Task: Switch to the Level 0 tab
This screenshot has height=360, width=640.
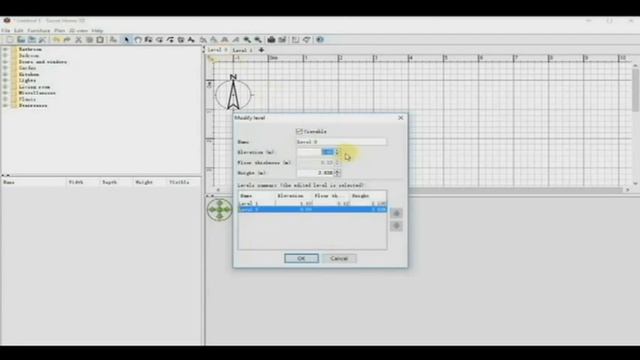Action: tap(217, 50)
